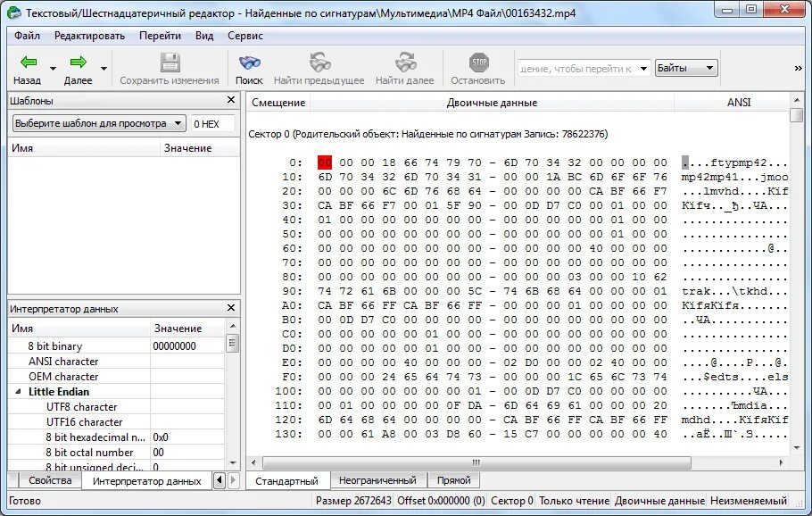Open the Выберите шаблон для просмотра dropdown
Viewport: 812px width, 516px height.
click(x=98, y=123)
